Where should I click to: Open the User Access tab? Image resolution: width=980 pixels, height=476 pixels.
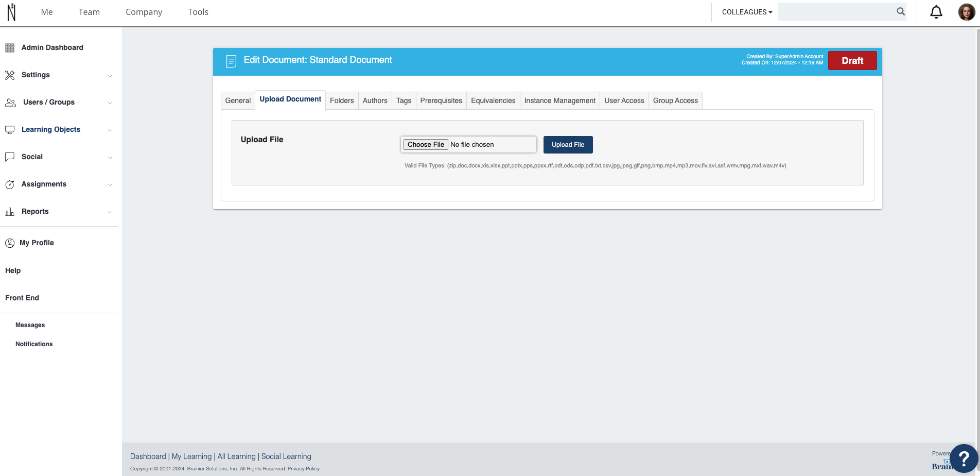tap(624, 100)
